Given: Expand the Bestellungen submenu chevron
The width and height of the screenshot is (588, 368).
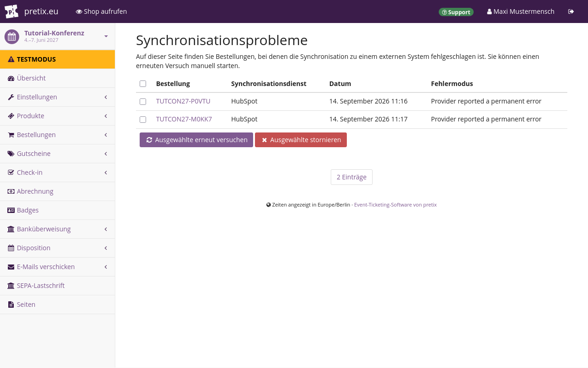Looking at the screenshot, I should tap(106, 135).
